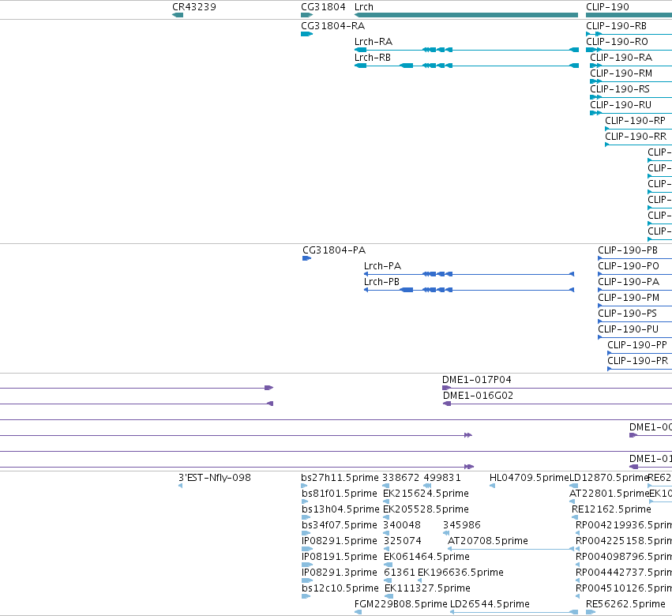This screenshot has width=672, height=616.
Task: Select EST IP08291.5prime
Action: (340, 542)
